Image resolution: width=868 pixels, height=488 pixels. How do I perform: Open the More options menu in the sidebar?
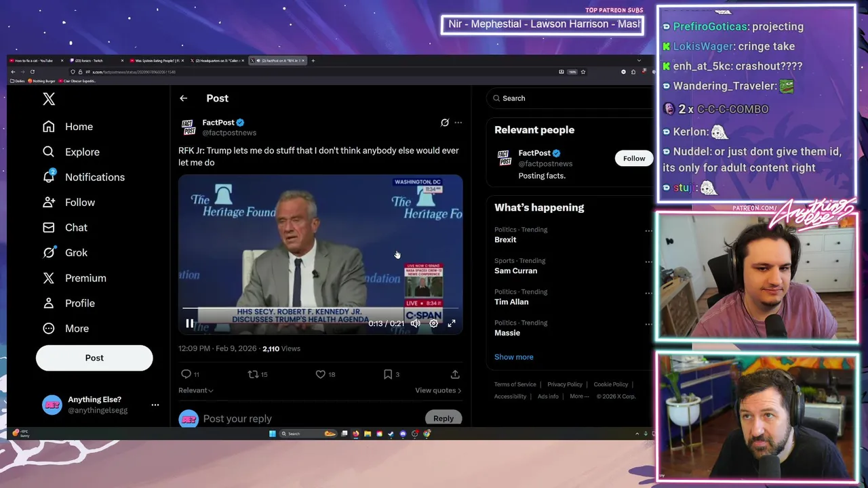(66, 328)
